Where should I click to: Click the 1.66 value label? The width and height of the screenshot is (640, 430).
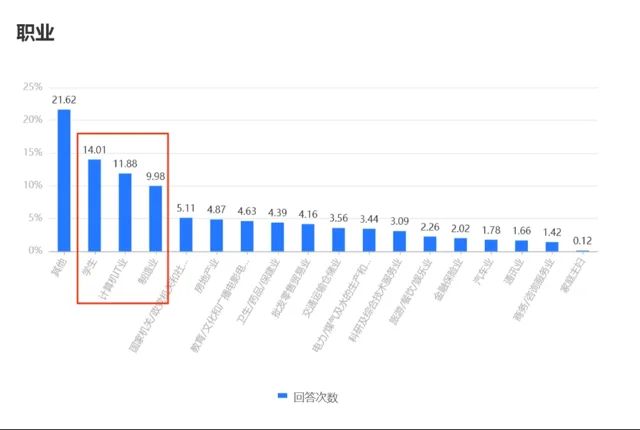[x=521, y=231]
